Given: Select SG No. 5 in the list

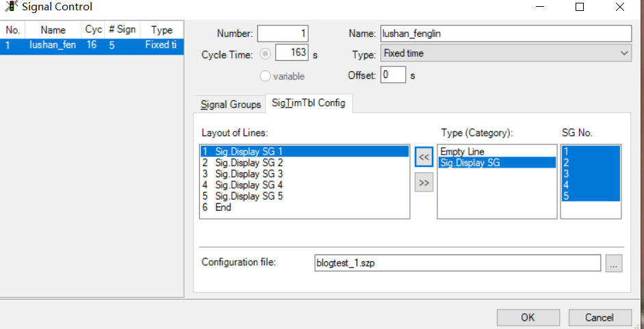Looking at the screenshot, I should pos(591,196).
